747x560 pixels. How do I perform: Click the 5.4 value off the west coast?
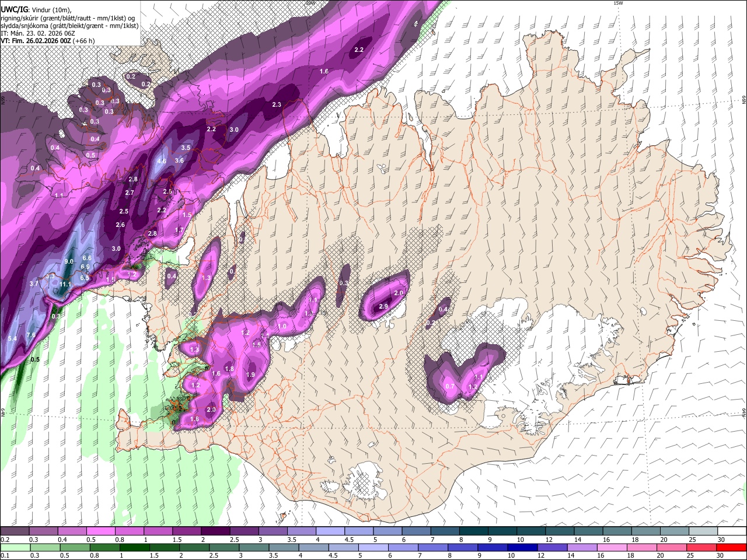(x=13, y=338)
